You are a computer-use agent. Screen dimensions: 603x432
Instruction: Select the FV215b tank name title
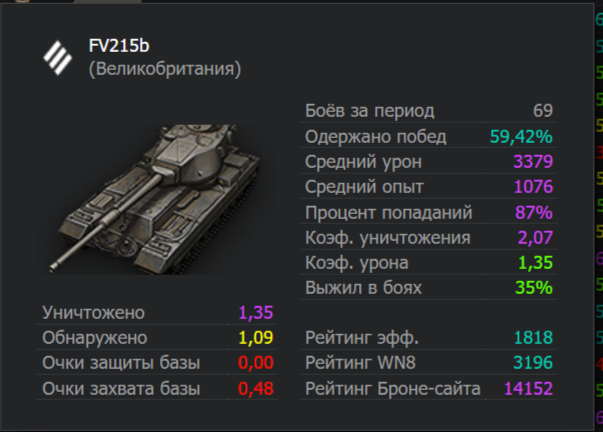click(119, 46)
